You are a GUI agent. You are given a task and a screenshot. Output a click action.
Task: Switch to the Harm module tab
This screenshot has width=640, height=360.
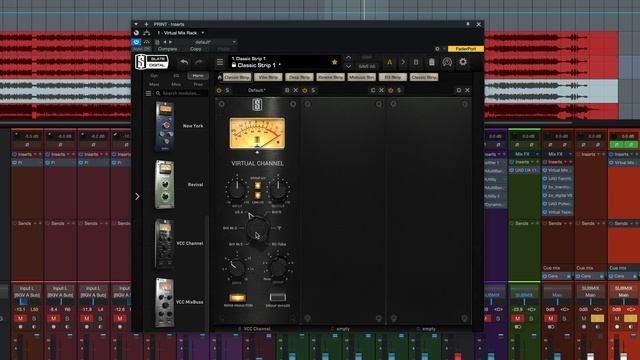tap(198, 76)
